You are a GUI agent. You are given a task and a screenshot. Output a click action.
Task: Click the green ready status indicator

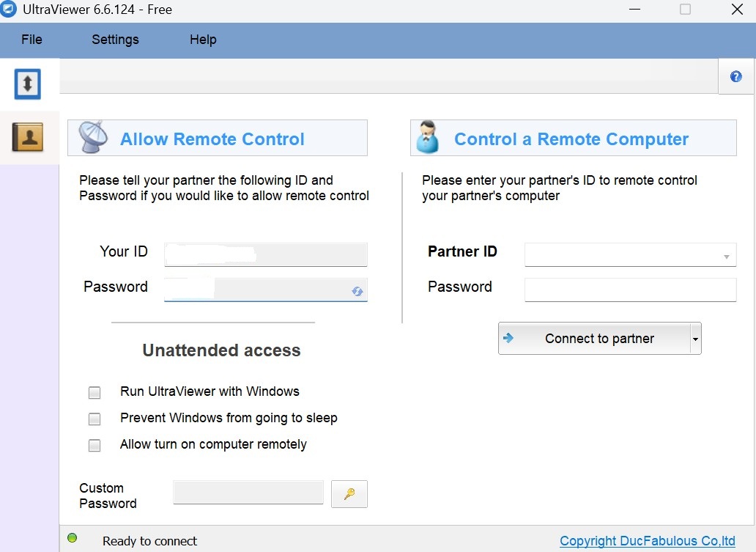pyautogui.click(x=73, y=539)
